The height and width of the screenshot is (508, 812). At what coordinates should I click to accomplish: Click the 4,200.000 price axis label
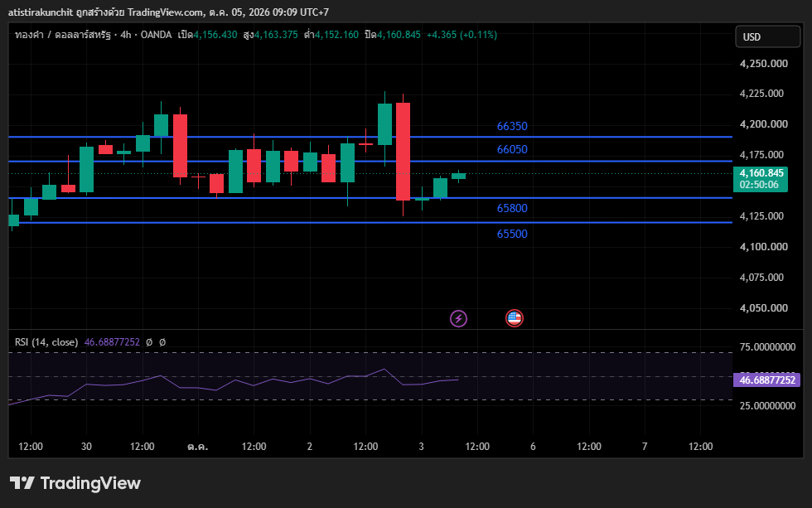point(764,124)
